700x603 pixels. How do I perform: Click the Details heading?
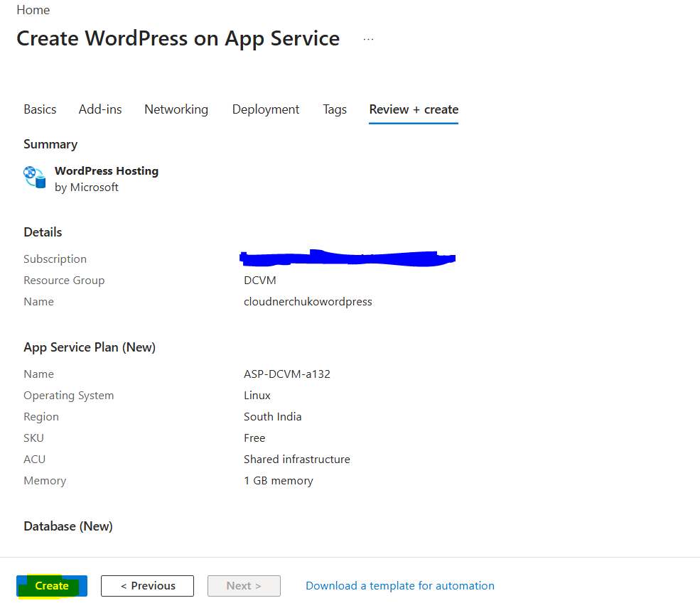coord(43,232)
